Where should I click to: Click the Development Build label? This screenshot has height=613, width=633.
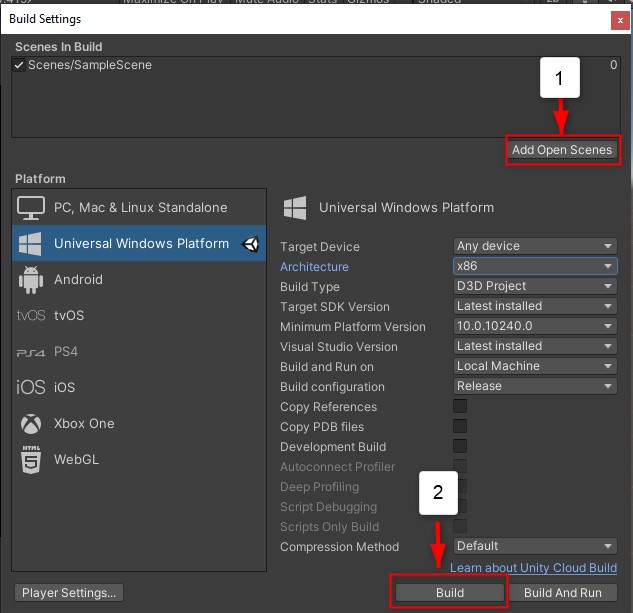point(333,447)
